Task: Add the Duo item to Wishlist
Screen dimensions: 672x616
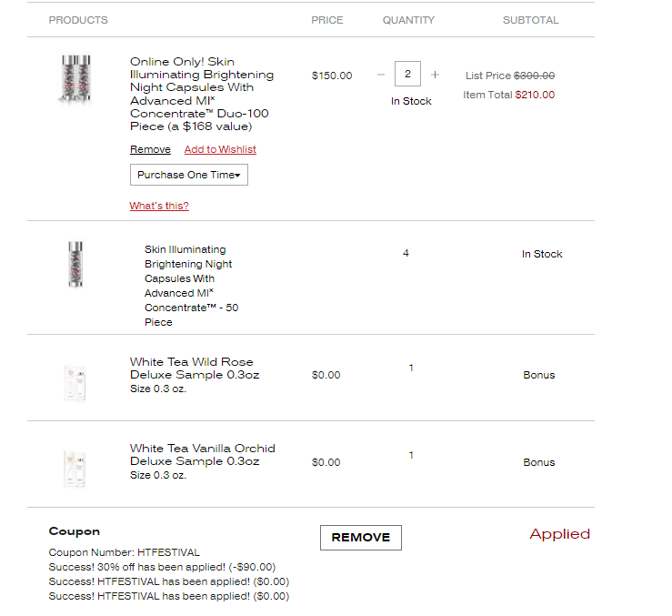Action: pyautogui.click(x=220, y=149)
